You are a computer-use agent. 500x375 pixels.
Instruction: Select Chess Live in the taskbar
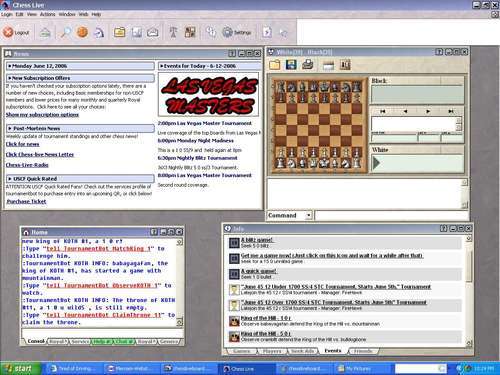[x=246, y=369]
